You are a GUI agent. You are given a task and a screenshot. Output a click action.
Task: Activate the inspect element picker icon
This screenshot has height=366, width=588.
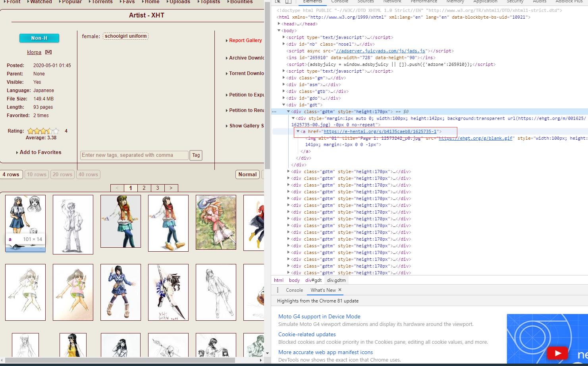click(278, 2)
